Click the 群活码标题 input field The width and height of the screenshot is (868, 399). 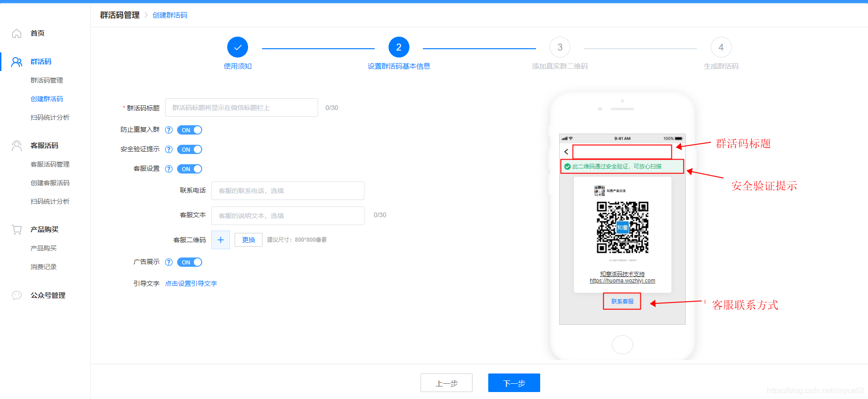242,108
